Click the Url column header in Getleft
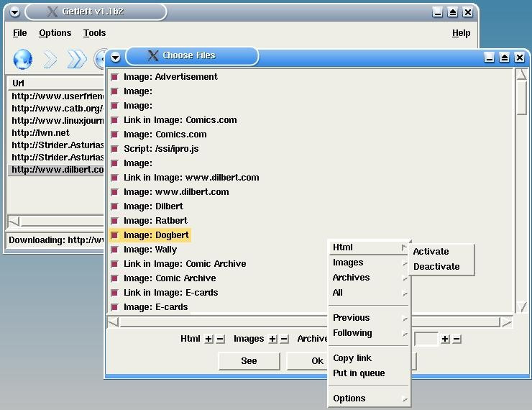 [56, 83]
